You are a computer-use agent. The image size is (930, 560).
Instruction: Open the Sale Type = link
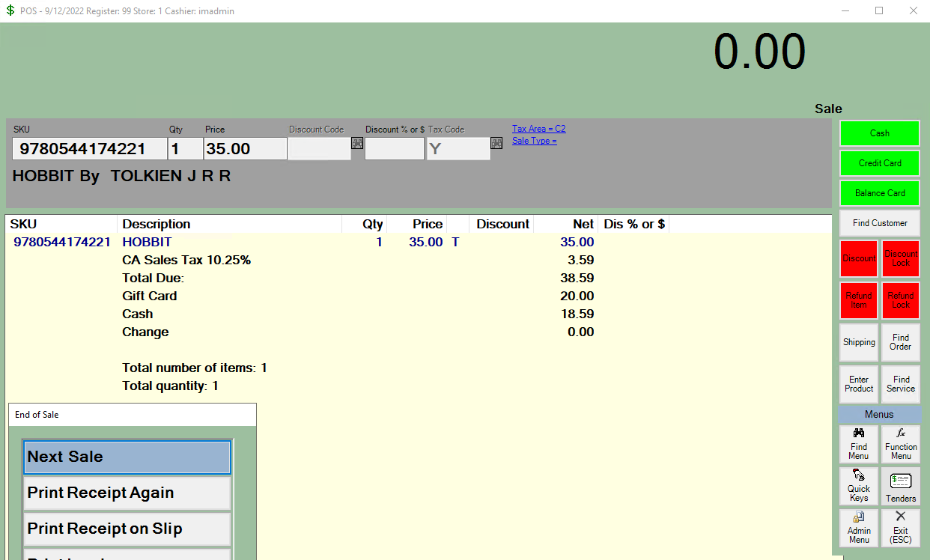[x=535, y=141]
